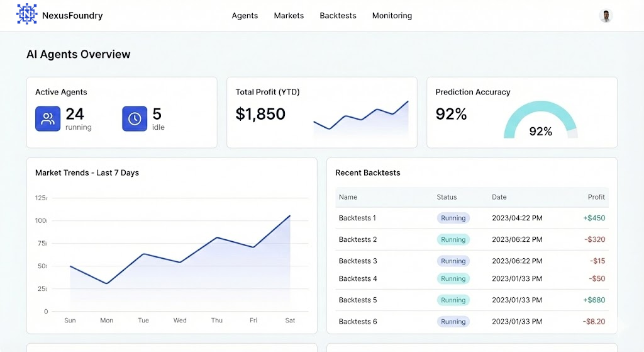This screenshot has height=352, width=644.
Task: Sort the table by Profit column header
Action: (x=596, y=197)
